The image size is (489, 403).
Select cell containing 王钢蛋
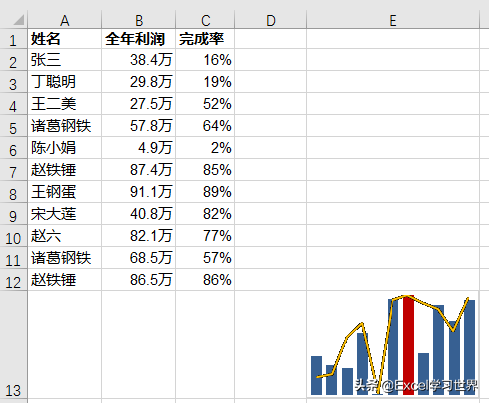[x=65, y=192]
